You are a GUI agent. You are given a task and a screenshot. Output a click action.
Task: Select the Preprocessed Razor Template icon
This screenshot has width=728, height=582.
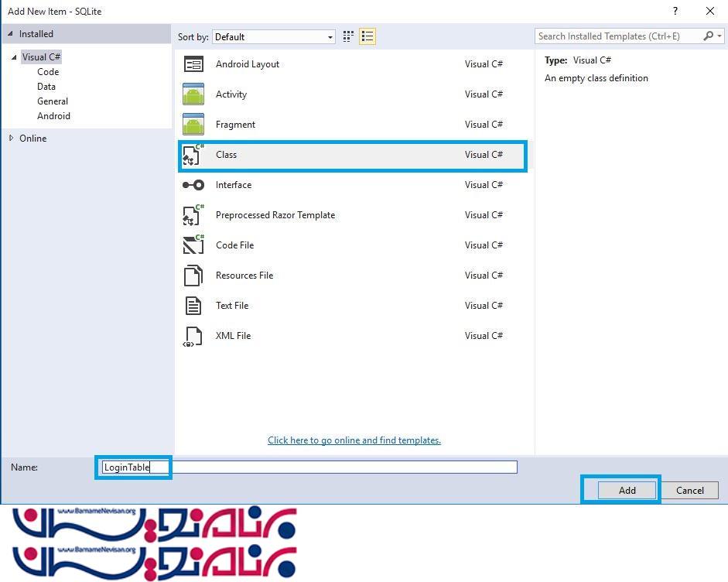[x=193, y=215]
